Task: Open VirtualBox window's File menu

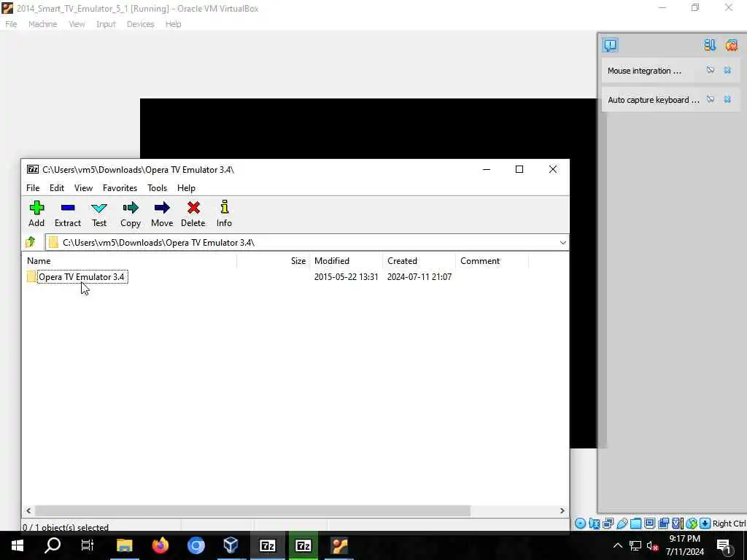Action: coord(11,24)
